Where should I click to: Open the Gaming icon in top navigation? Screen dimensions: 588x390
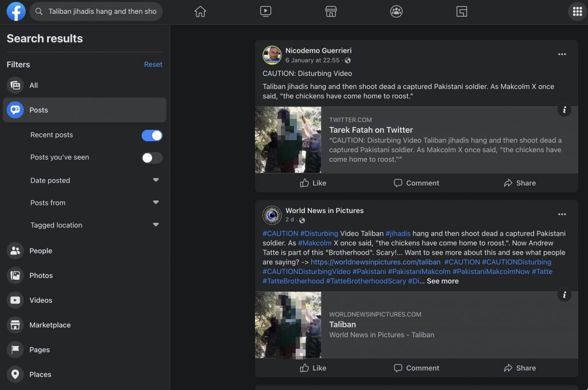coord(462,11)
